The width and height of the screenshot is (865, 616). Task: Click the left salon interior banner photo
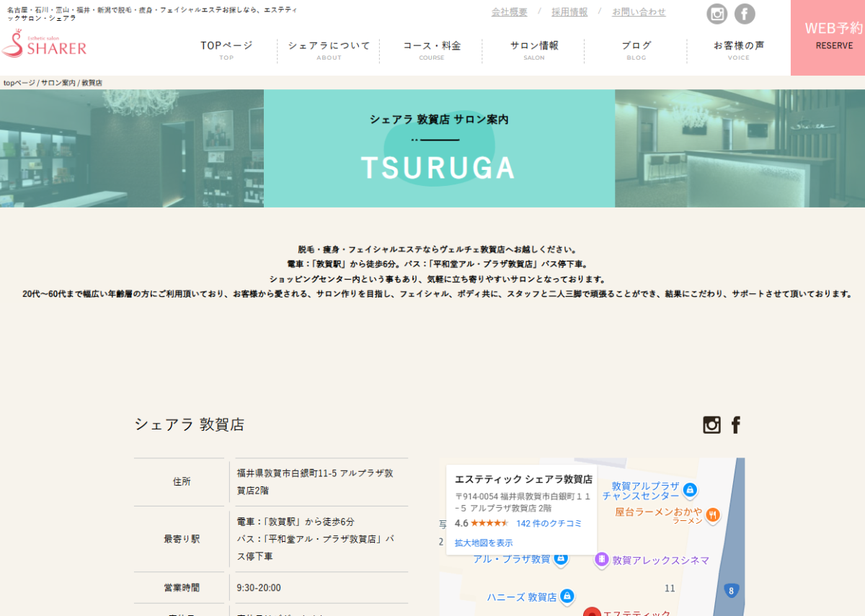pos(132,148)
